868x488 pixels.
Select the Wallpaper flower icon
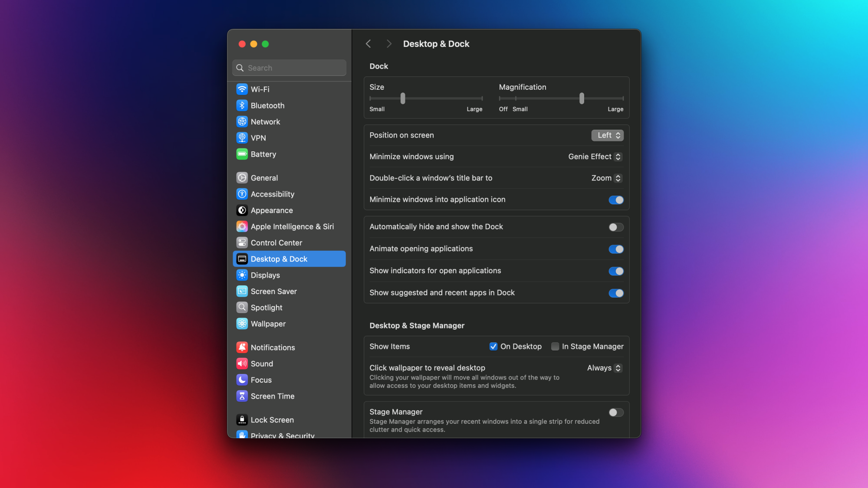(x=242, y=324)
